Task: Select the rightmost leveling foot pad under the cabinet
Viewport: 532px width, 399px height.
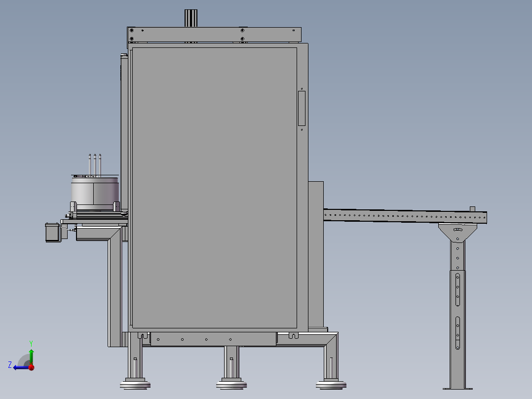Action: coord(331,385)
